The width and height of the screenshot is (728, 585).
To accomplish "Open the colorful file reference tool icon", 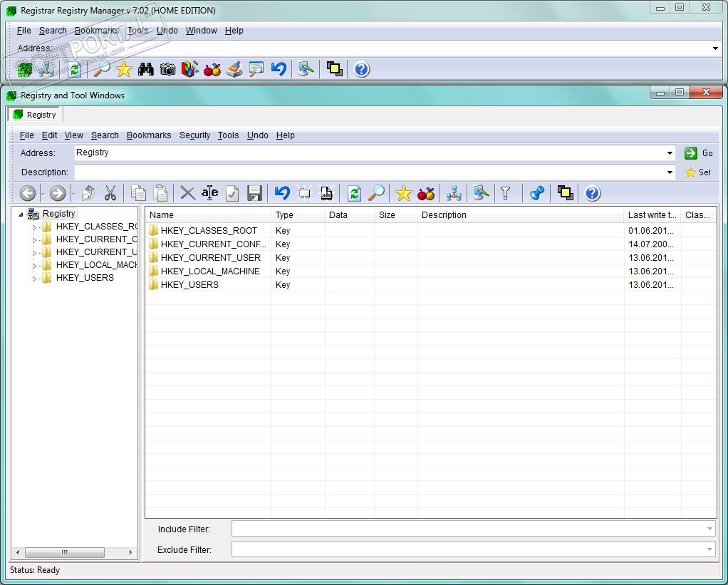I will click(x=189, y=70).
